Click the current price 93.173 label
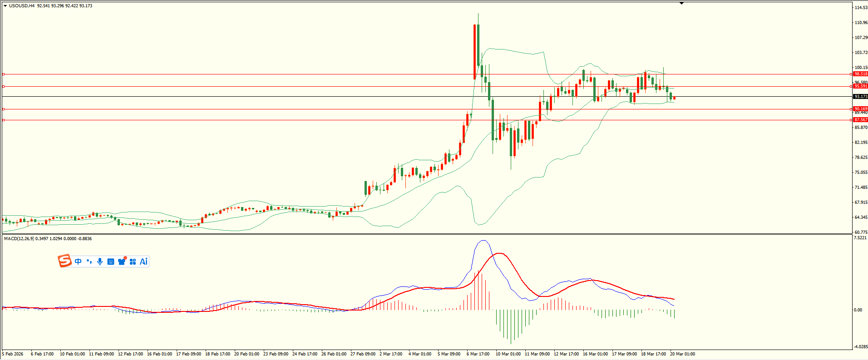 click(x=860, y=97)
